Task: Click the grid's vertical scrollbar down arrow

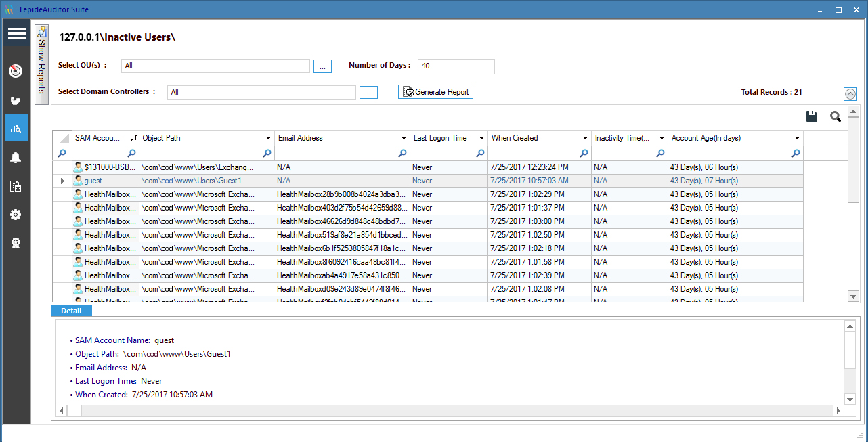Action: (854, 296)
